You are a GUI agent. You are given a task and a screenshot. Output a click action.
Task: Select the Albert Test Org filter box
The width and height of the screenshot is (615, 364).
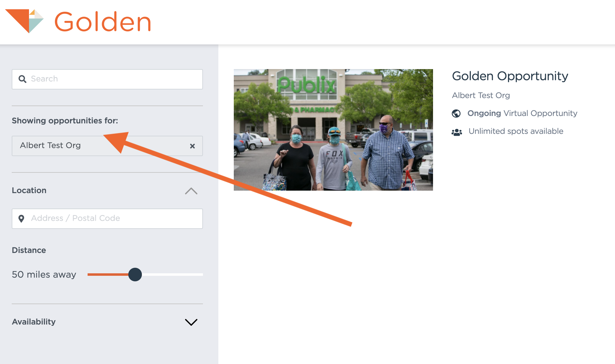tap(107, 146)
